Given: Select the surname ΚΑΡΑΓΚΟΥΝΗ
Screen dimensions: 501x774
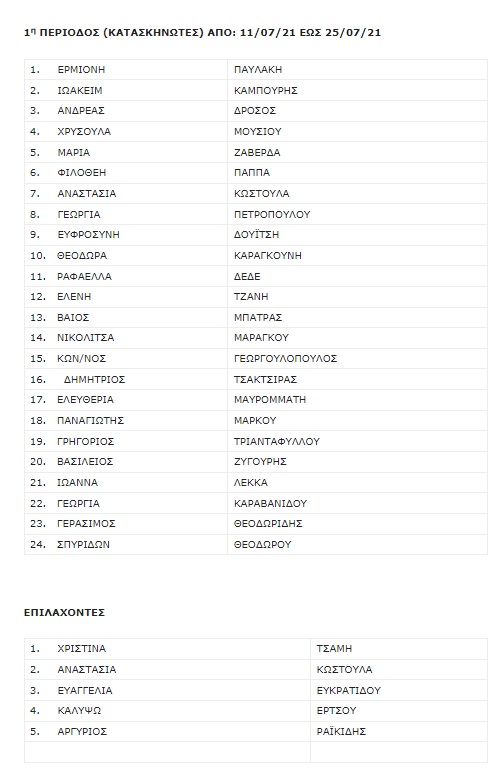Looking at the screenshot, I should (268, 256).
